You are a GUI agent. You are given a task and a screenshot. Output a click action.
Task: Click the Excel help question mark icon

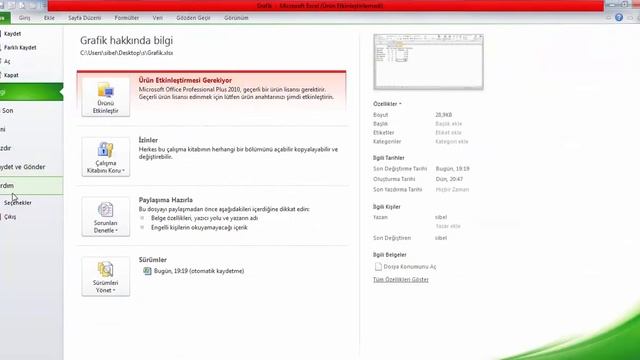pos(619,18)
